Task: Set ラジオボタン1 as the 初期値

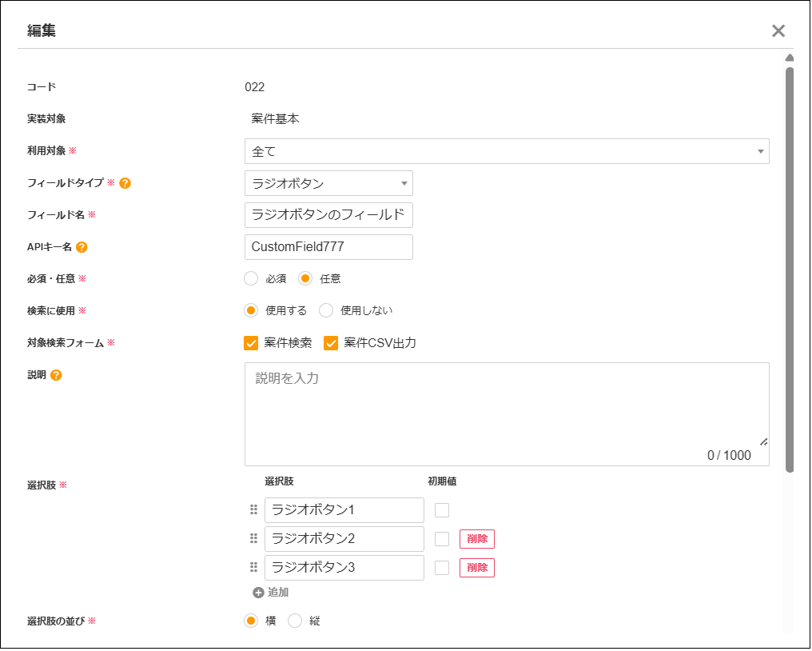Action: point(442,510)
